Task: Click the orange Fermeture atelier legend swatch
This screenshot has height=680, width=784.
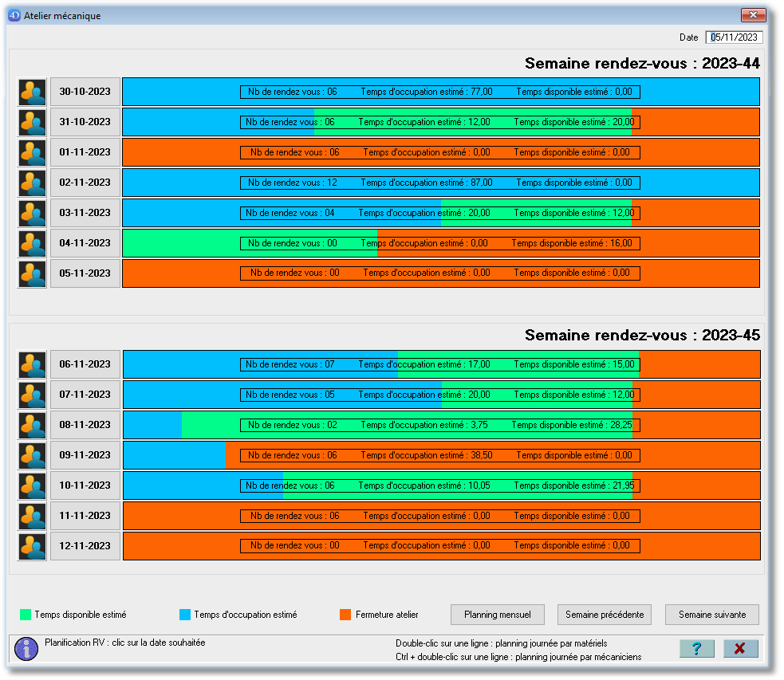Action: pyautogui.click(x=345, y=615)
